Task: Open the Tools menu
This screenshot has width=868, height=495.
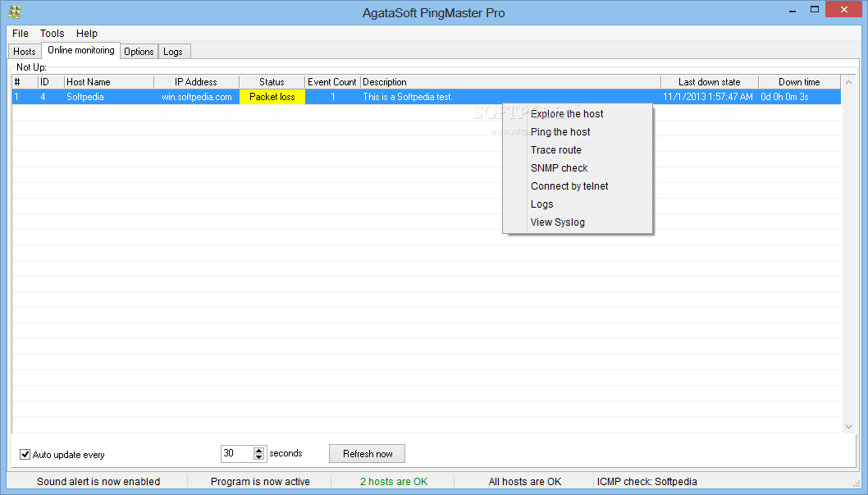Action: [52, 33]
